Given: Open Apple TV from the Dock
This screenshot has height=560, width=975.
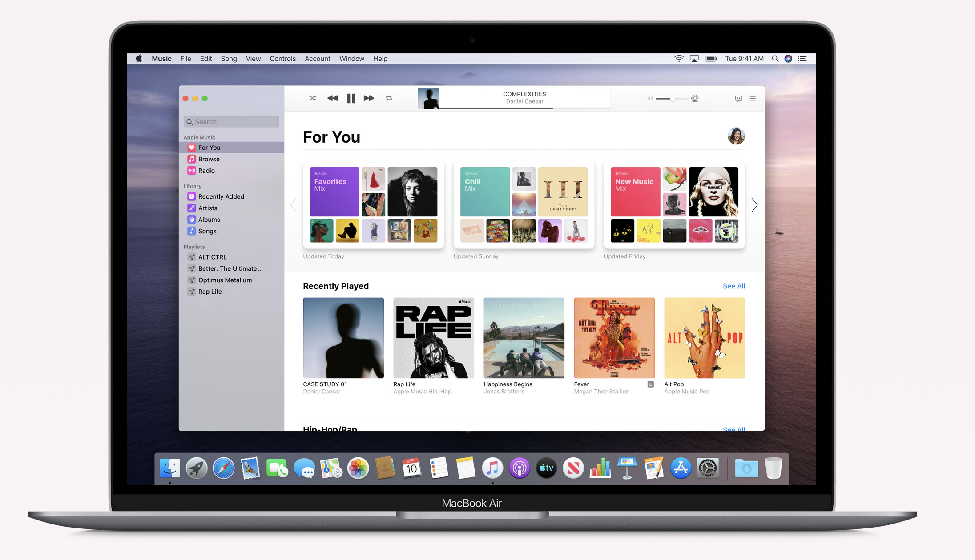Looking at the screenshot, I should [546, 468].
